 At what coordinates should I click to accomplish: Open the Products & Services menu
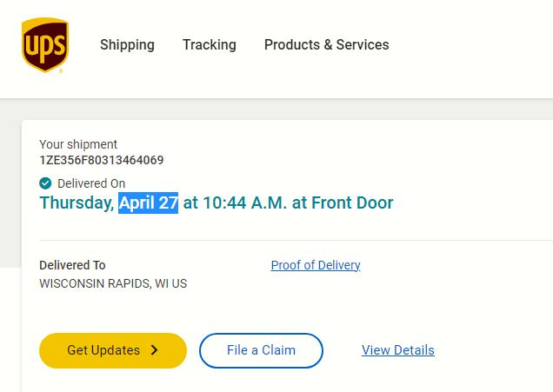[326, 45]
